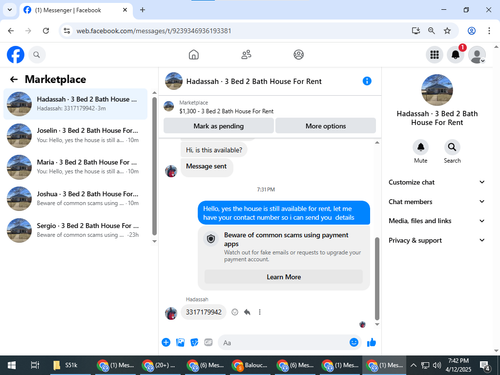Click the back arrow beside Marketplace
Screen dimensions: 500x375
(x=14, y=79)
